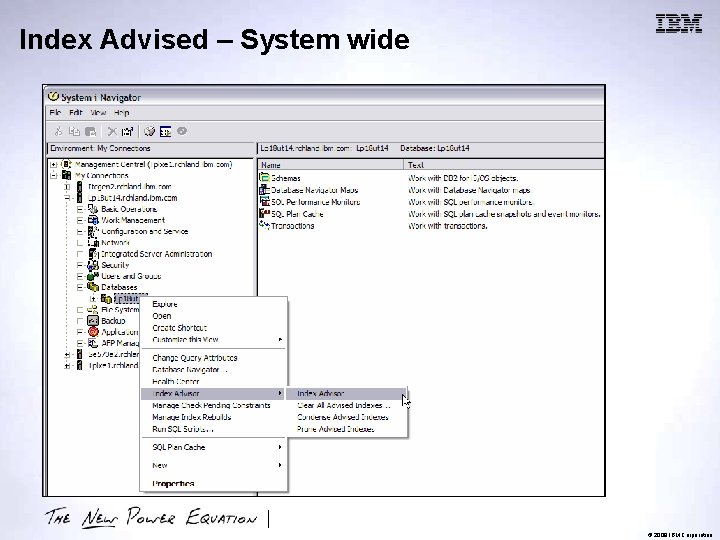
Task: Click the Security node icon
Action: pyautogui.click(x=93, y=265)
